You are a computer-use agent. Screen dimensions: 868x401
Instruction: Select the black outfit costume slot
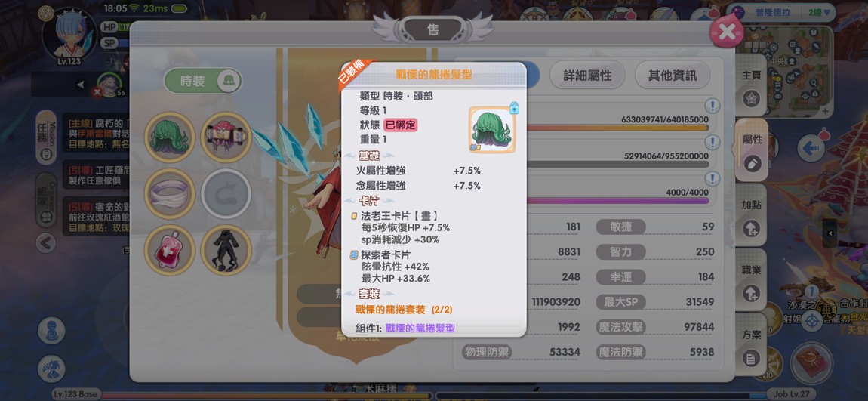(226, 251)
